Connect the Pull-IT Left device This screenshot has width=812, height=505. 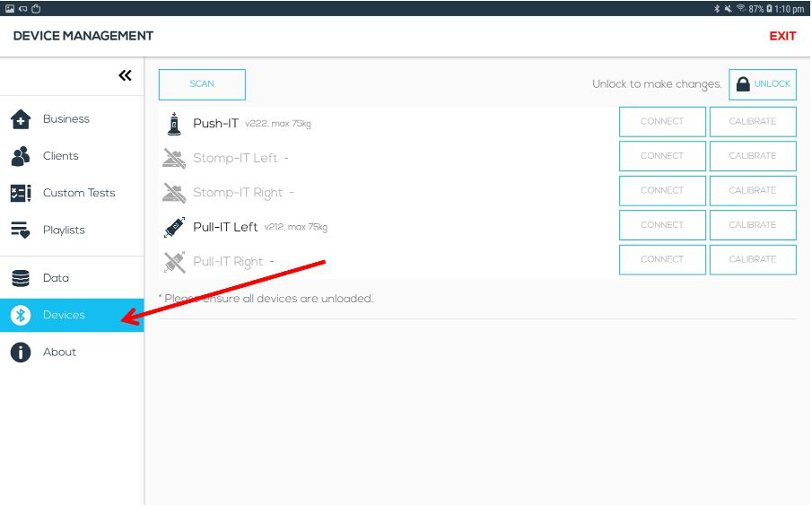[x=662, y=225]
